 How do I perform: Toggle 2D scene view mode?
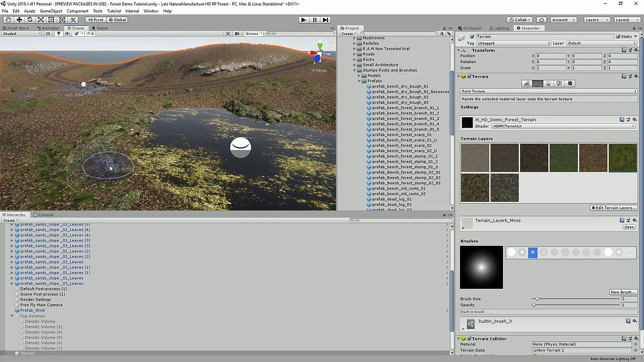48,34
